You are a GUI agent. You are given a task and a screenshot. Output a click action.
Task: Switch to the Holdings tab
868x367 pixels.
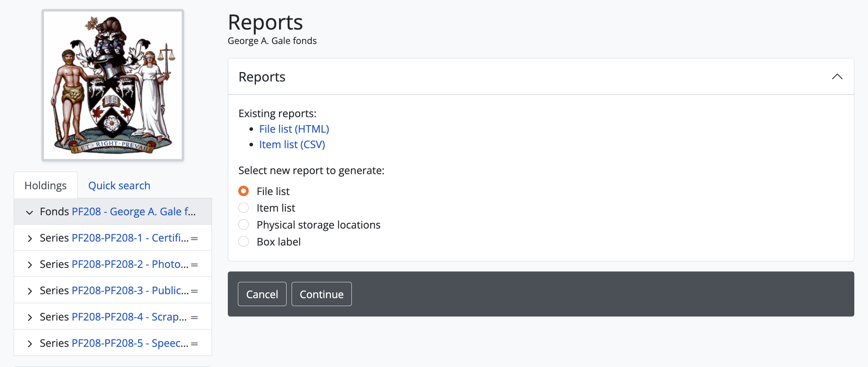[45, 186]
